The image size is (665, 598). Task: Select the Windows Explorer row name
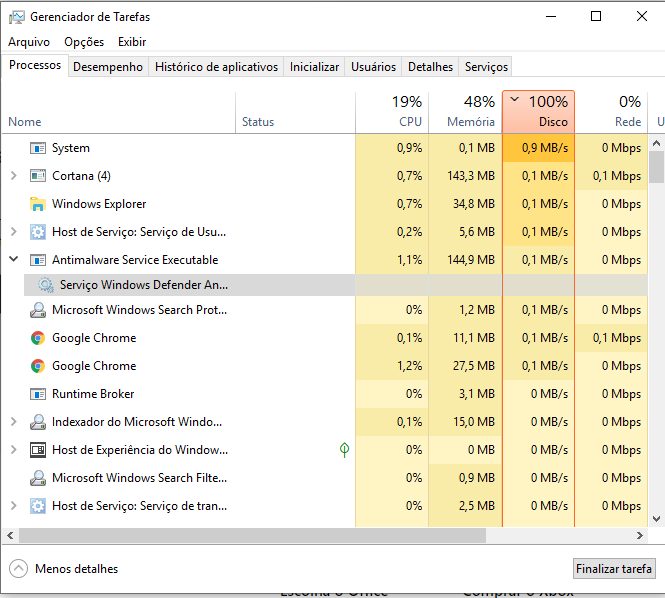[99, 204]
